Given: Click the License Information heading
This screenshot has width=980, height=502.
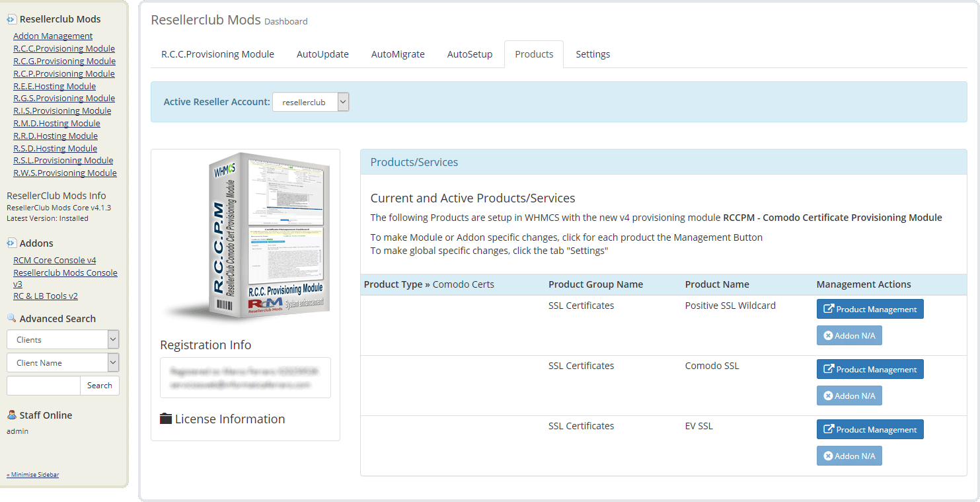Looking at the screenshot, I should pos(230,419).
